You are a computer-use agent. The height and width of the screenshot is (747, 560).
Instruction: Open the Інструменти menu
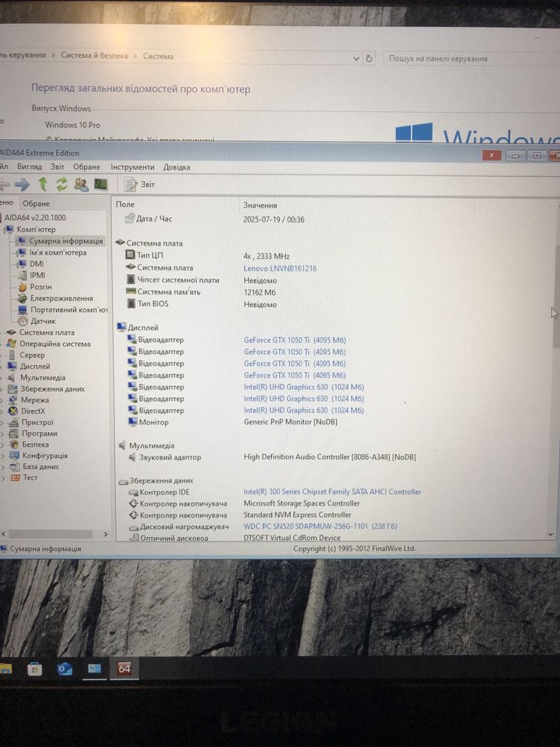(x=132, y=167)
